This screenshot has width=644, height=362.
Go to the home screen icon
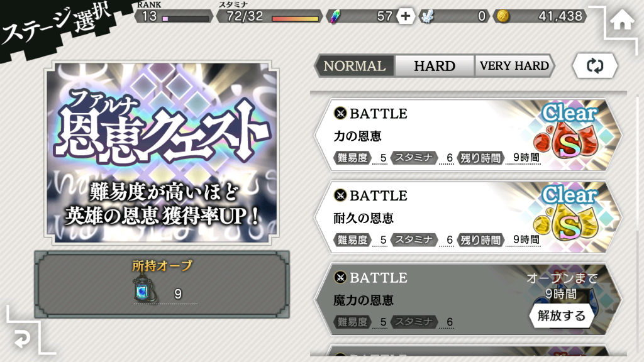(x=622, y=20)
